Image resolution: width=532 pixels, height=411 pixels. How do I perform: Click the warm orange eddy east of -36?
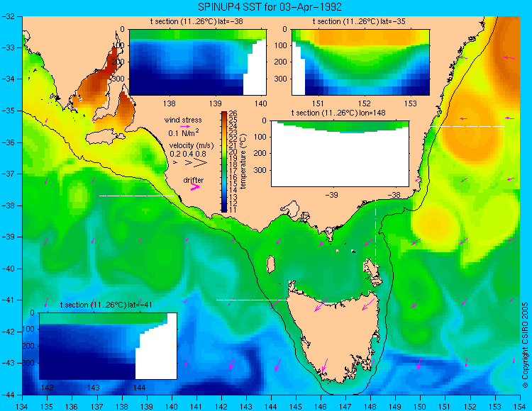(x=472, y=129)
